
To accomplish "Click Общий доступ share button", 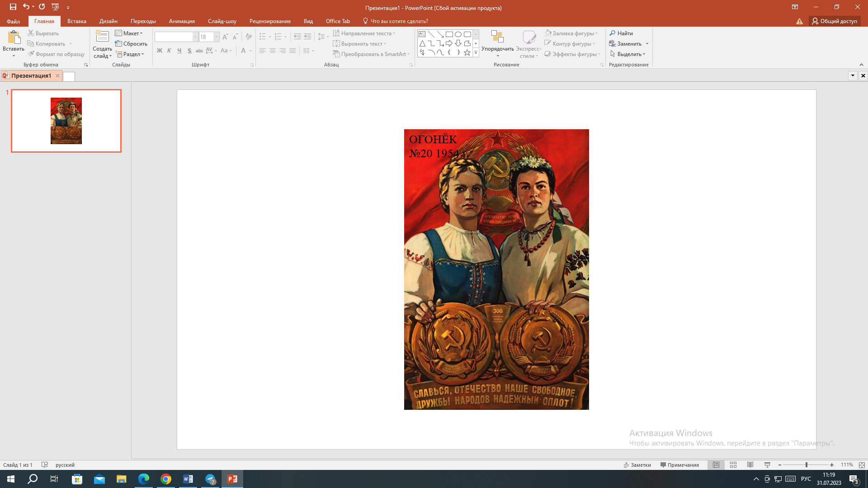I will (835, 21).
